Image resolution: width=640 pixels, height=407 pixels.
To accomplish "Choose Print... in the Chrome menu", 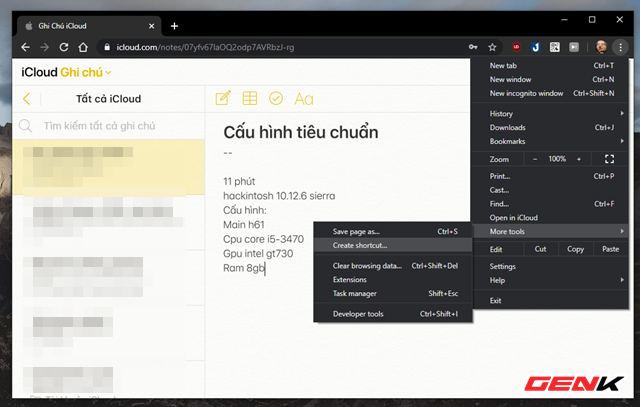I will (549, 176).
